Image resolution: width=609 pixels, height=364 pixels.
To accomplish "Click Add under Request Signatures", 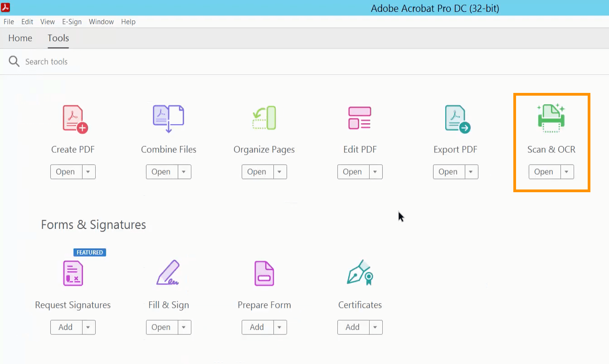I will coord(66,327).
